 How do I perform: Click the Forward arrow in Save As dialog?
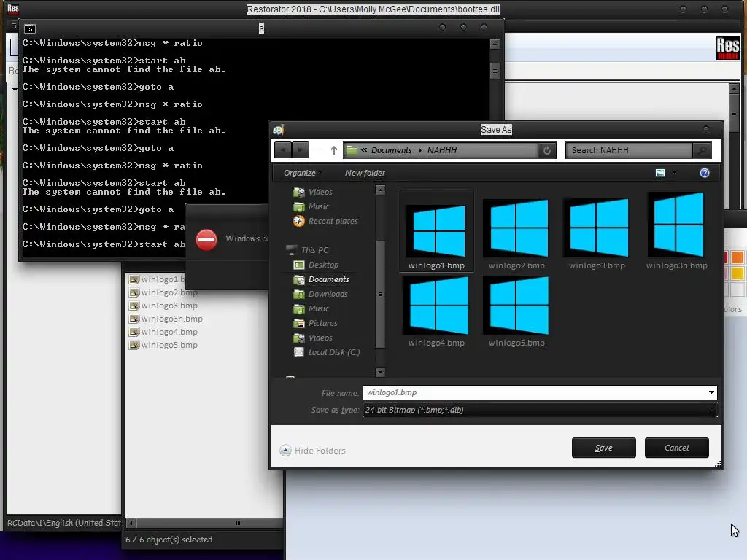300,150
